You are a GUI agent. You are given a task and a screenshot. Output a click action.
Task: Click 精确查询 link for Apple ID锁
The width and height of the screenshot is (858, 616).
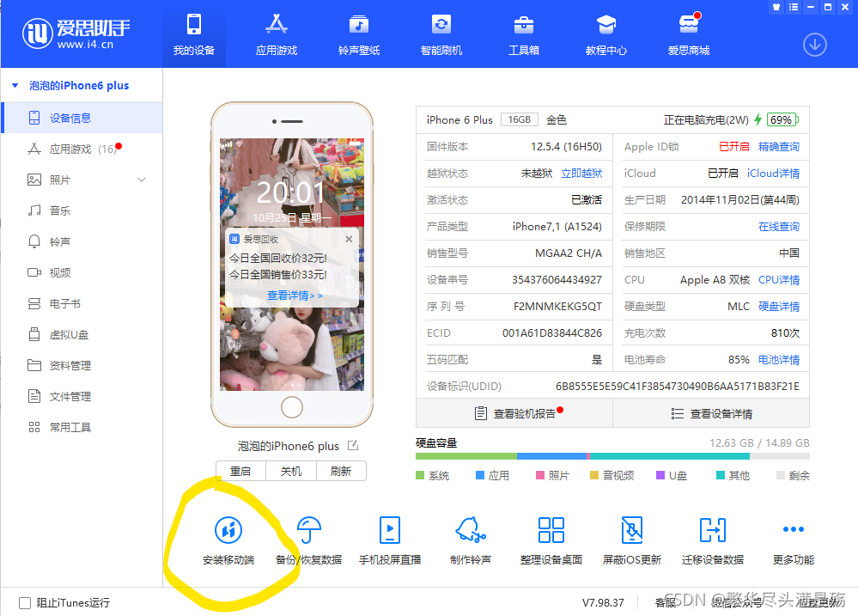click(779, 147)
